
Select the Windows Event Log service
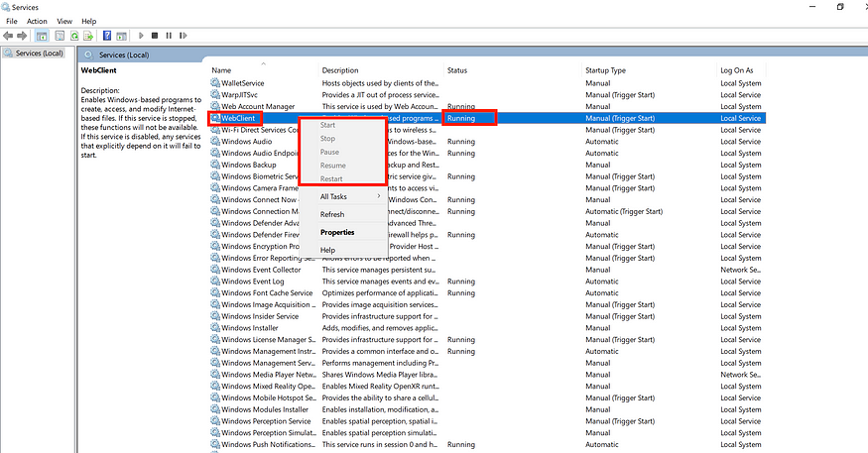(x=252, y=281)
